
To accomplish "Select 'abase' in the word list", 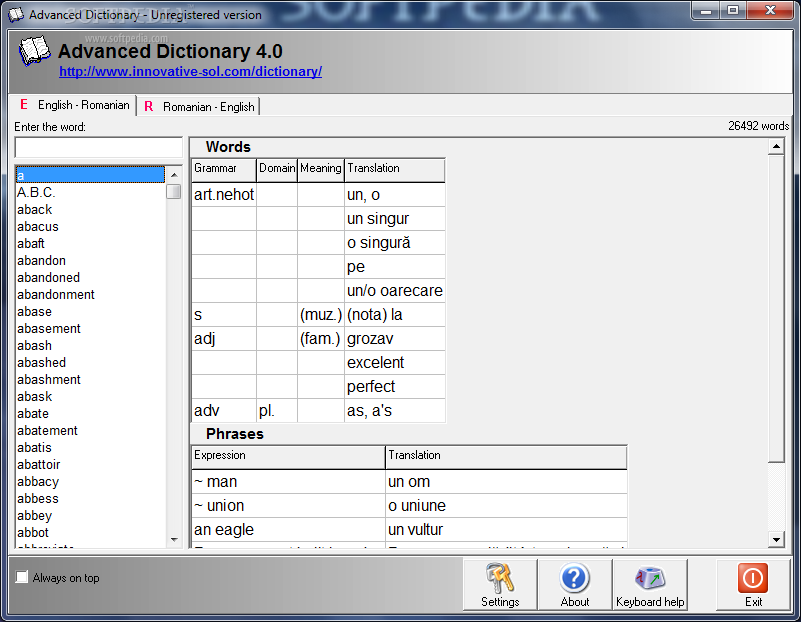I will (x=90, y=312).
